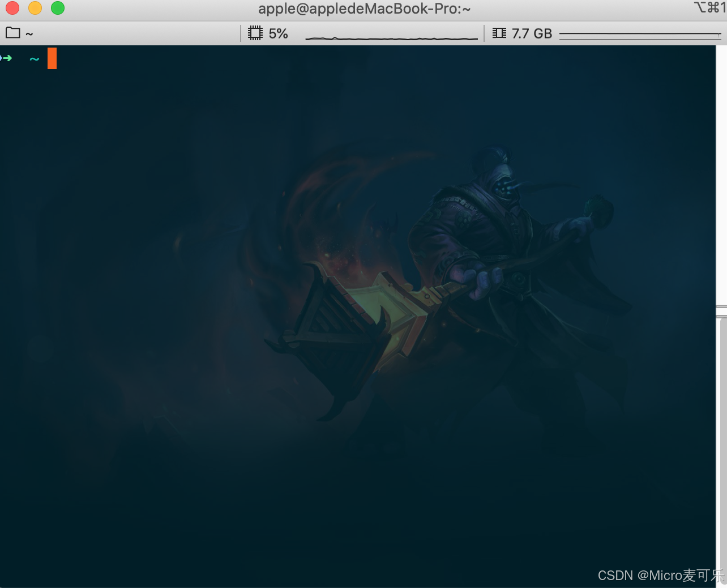Click the window title apple@appledeMacBook-Pro
The height and width of the screenshot is (588, 727).
(x=365, y=9)
